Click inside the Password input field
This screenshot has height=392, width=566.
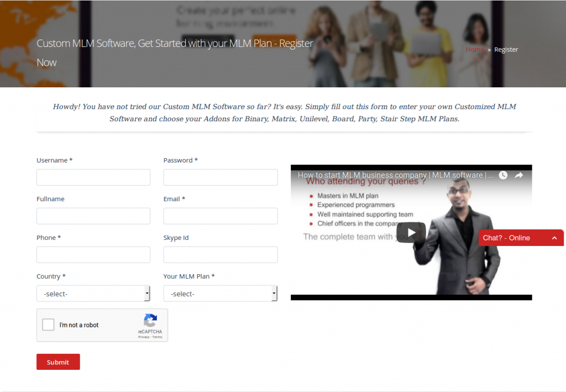(220, 177)
